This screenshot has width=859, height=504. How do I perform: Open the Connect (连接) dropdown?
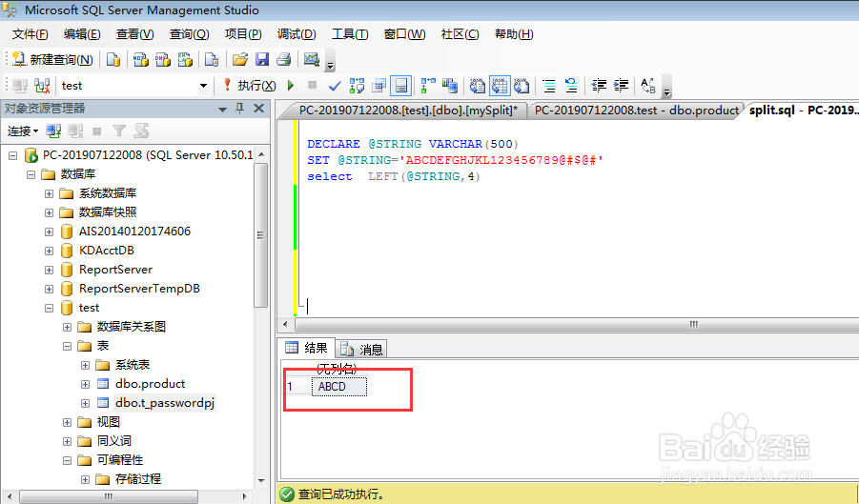click(23, 131)
